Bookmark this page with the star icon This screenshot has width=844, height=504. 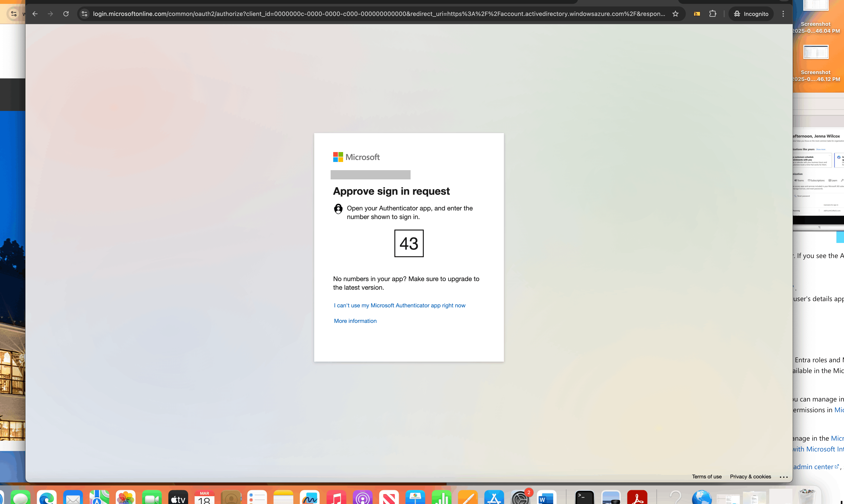[x=675, y=14]
